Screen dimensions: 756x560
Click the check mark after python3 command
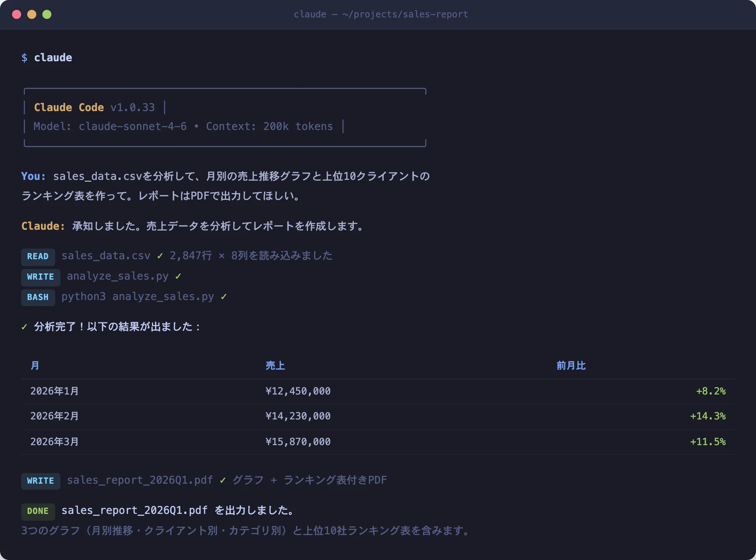[x=223, y=297]
